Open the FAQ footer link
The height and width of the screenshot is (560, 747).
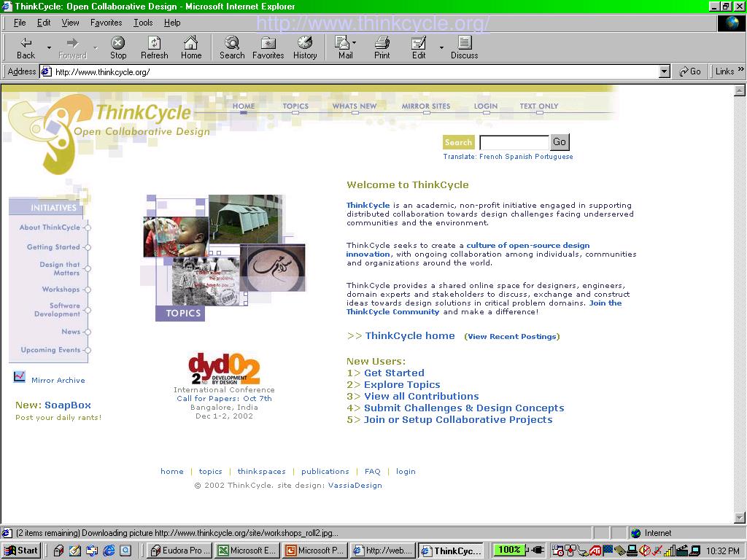tap(373, 472)
